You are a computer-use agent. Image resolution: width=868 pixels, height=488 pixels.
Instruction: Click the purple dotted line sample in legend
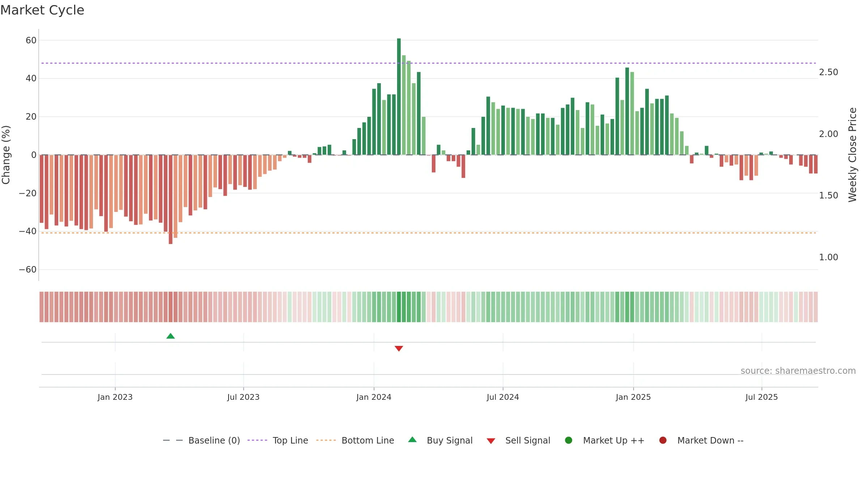tap(257, 440)
